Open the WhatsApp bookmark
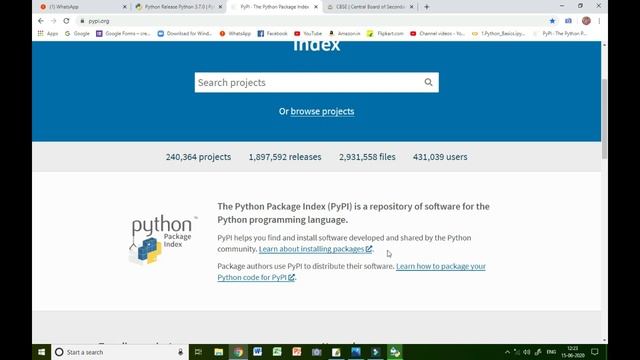Viewport: 640px width, 360px height. tap(235, 33)
